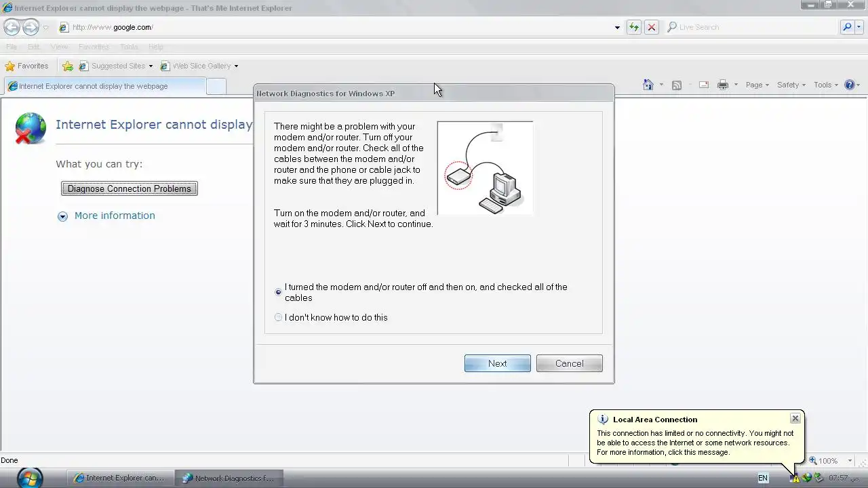868x488 pixels.
Task: Click the blue Help question mark icon
Action: tap(850, 85)
